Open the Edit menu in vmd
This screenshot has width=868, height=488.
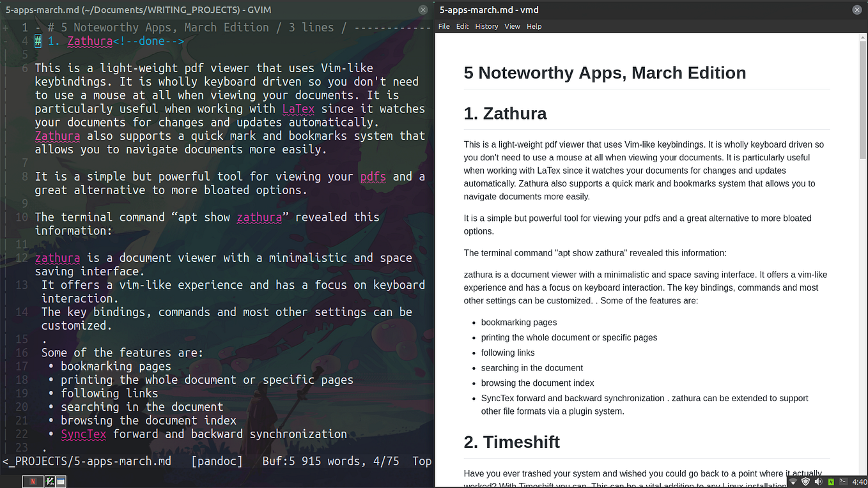pyautogui.click(x=462, y=26)
